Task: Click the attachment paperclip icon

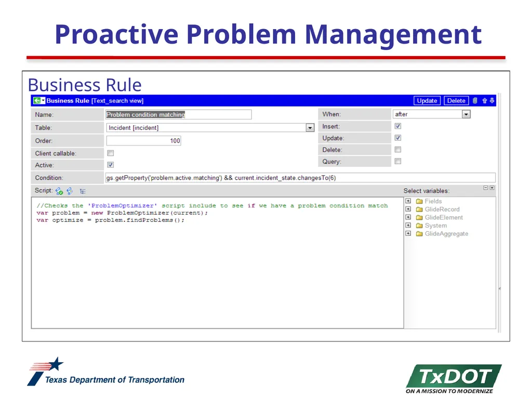Action: [x=475, y=101]
